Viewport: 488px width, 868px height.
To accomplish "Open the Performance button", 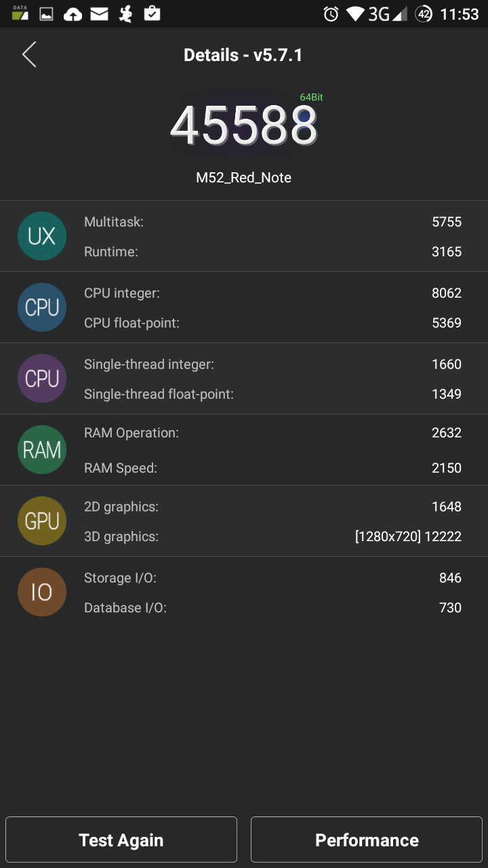I will (367, 840).
